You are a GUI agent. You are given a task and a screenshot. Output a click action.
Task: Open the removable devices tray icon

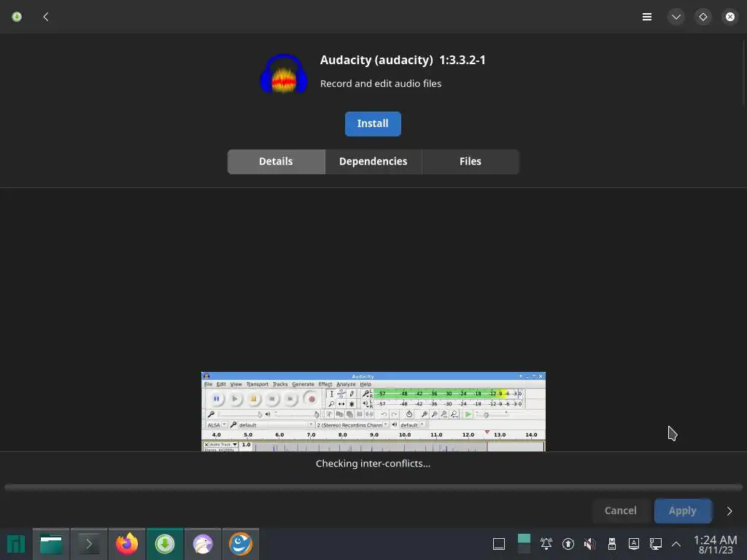[x=612, y=544]
